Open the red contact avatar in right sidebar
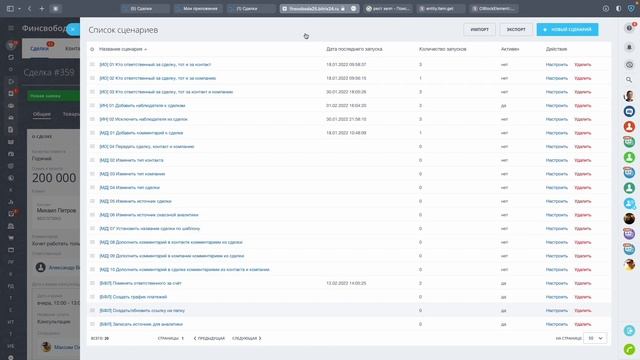Image resolution: width=640 pixels, height=360 pixels. [629, 127]
